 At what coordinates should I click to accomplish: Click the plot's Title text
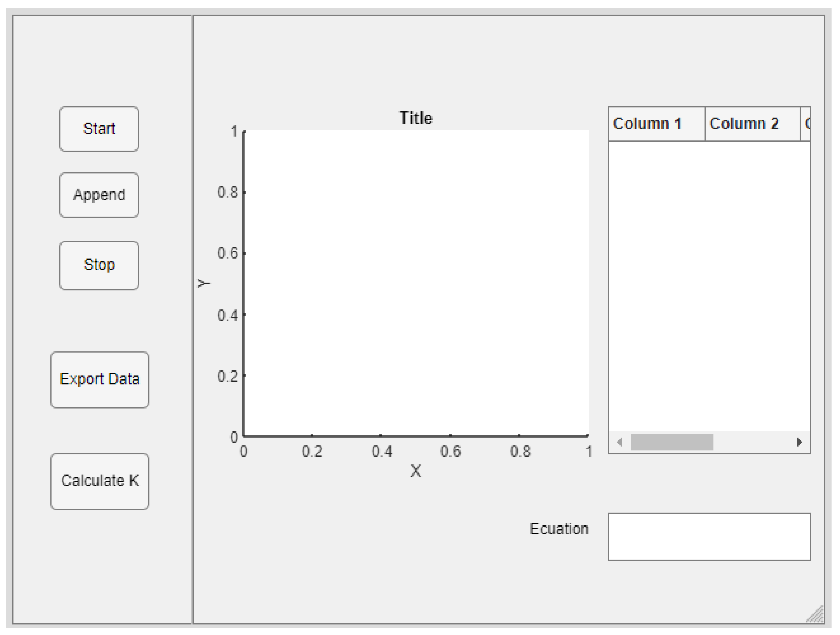click(416, 118)
